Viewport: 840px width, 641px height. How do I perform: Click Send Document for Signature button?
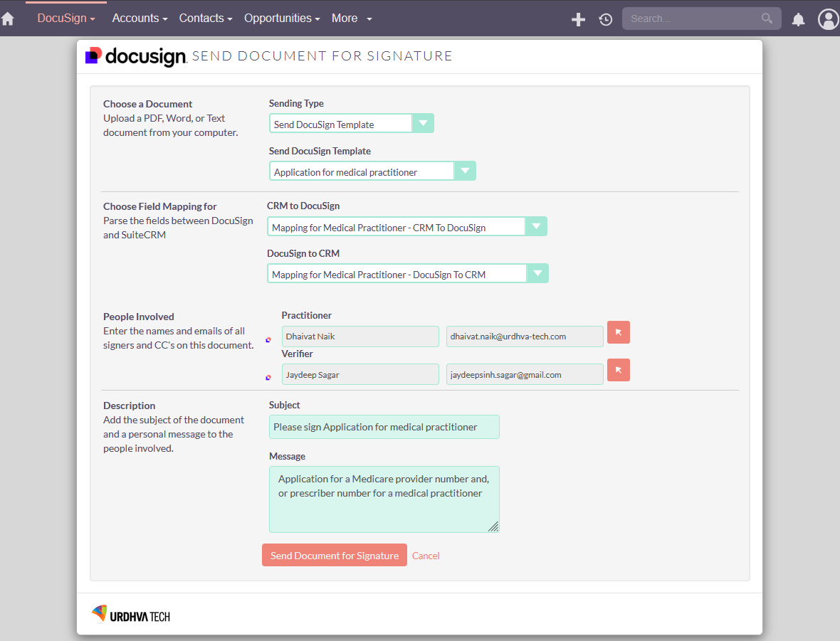tap(334, 556)
